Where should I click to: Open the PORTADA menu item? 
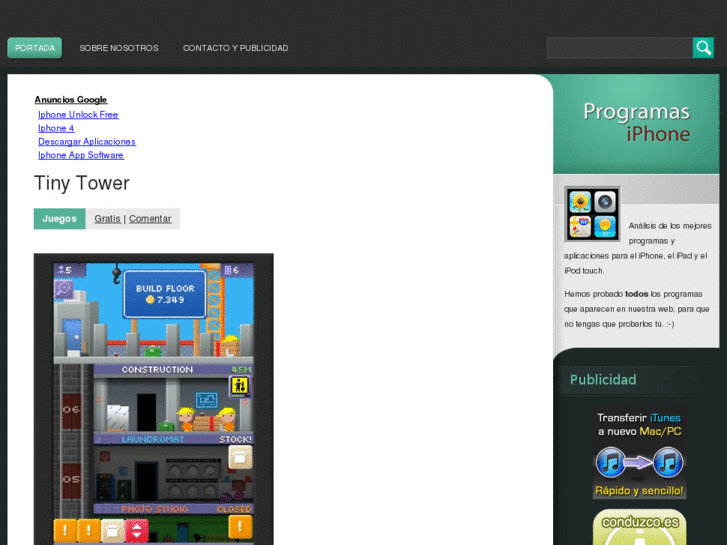[35, 48]
